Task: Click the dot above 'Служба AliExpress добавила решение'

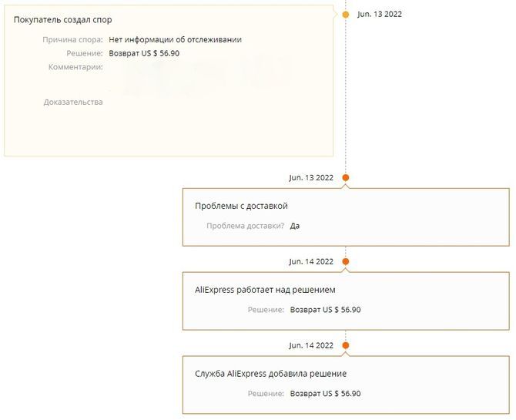Action: click(345, 345)
